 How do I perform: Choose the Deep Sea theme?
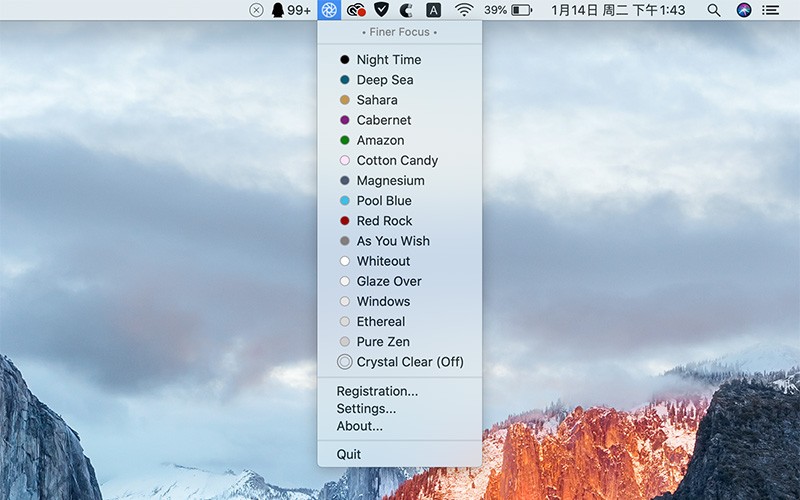click(x=399, y=80)
